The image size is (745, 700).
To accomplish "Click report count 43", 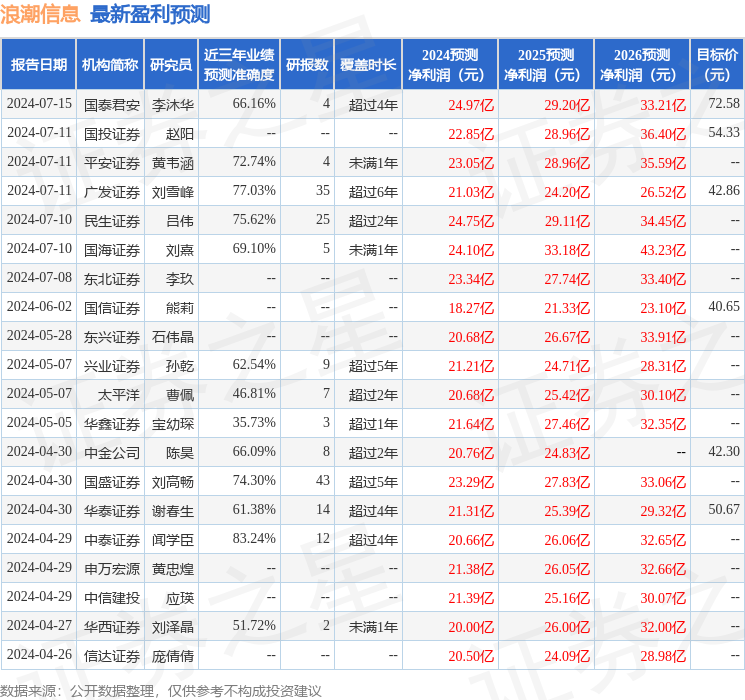I will [323, 480].
